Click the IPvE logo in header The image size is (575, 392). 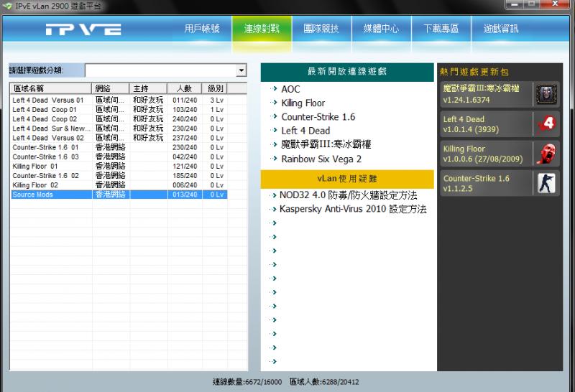(x=83, y=29)
